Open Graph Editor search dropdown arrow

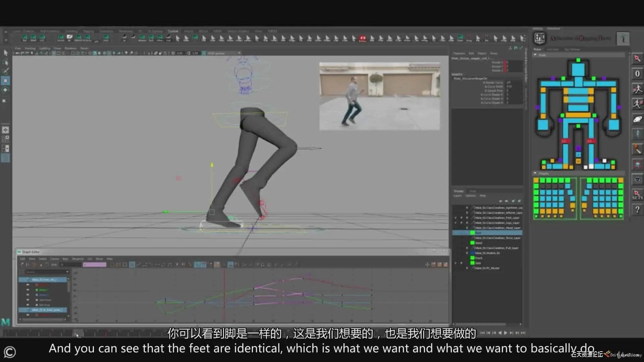point(67,272)
